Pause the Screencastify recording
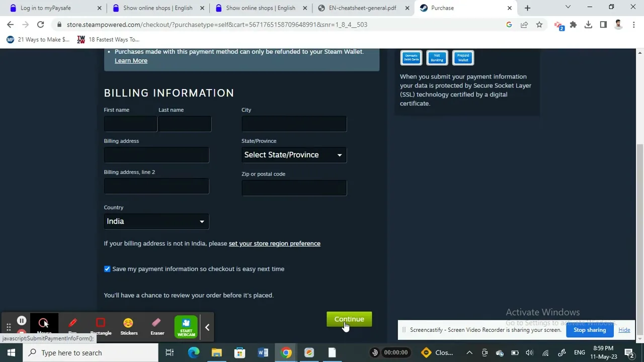 pos(22,321)
